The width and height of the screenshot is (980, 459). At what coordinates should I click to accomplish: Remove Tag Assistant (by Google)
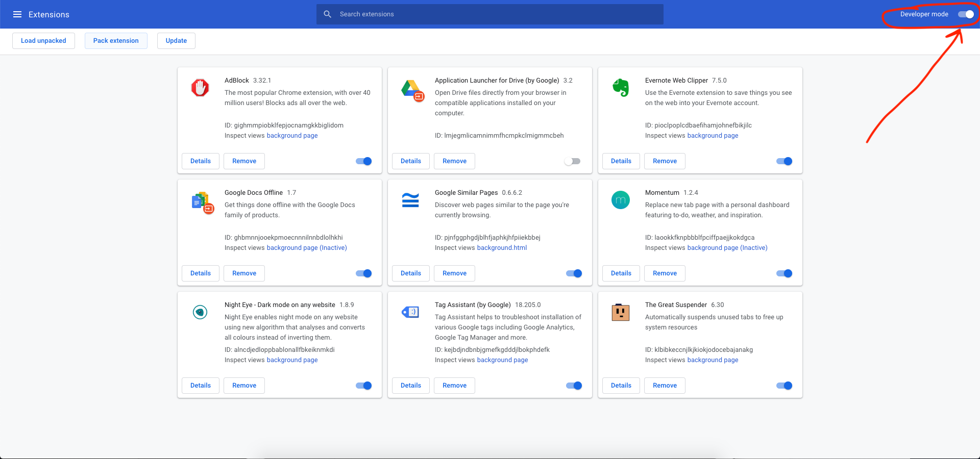(x=454, y=386)
